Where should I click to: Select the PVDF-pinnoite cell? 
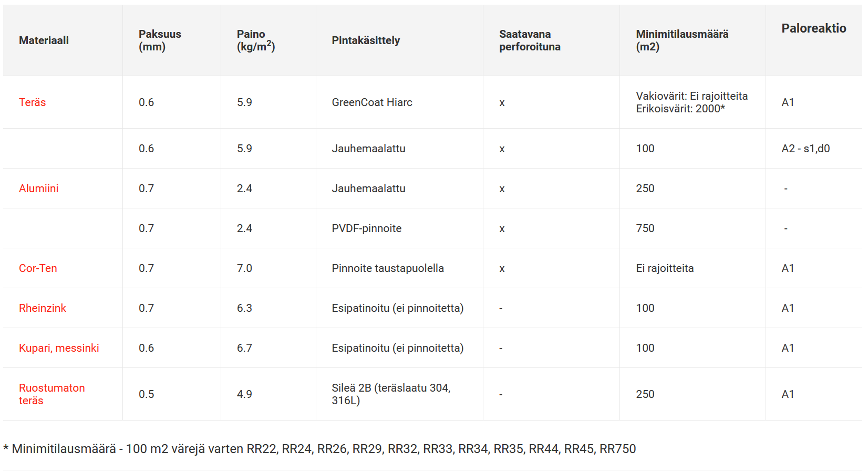tap(367, 228)
